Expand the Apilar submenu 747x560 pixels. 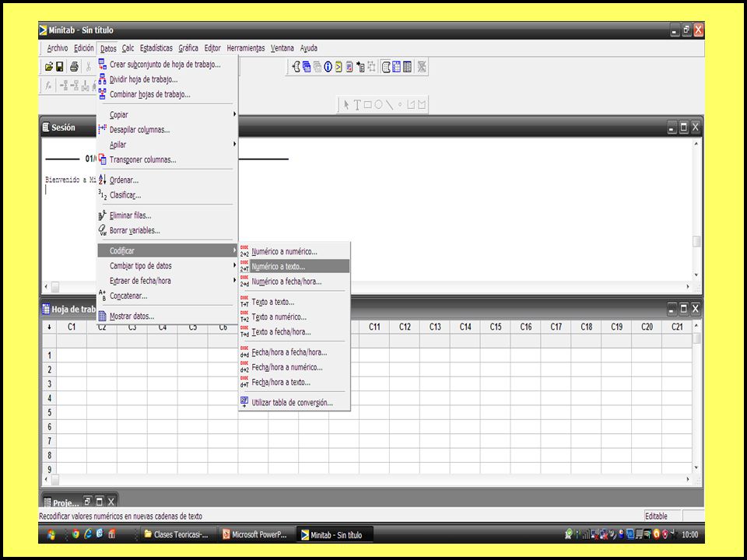167,145
